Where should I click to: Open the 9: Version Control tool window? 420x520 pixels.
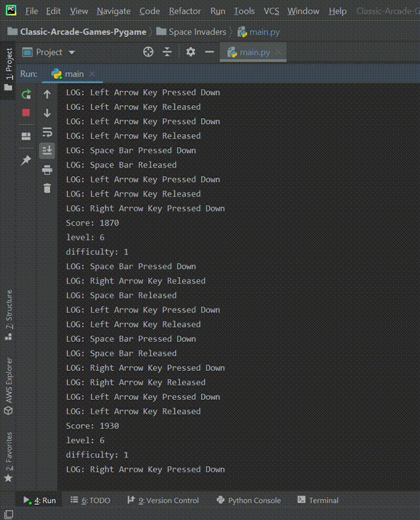coord(163,500)
